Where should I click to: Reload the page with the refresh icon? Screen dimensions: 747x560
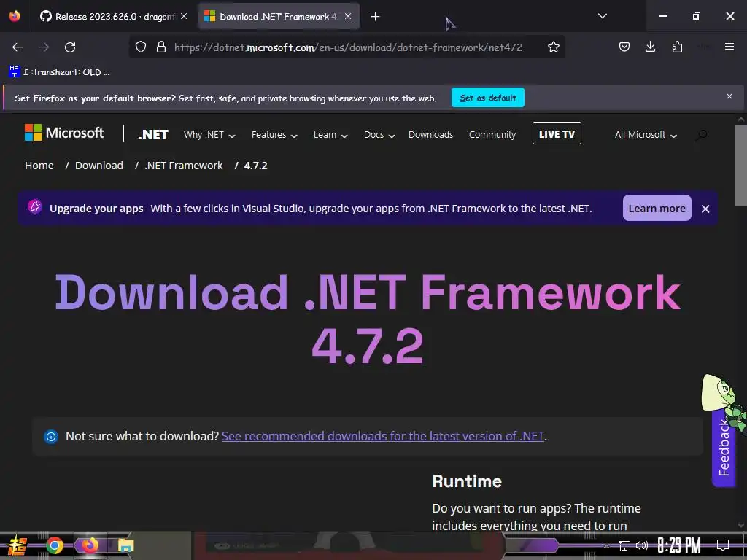tap(70, 47)
